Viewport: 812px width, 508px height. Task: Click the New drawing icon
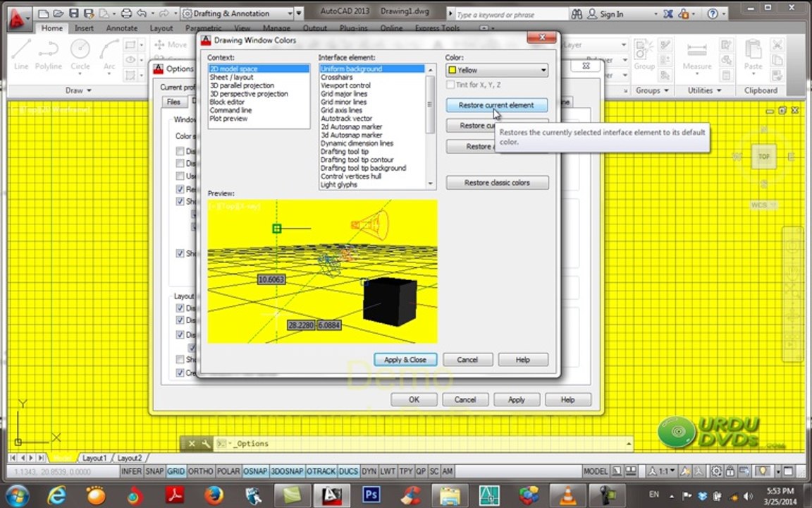[x=44, y=13]
